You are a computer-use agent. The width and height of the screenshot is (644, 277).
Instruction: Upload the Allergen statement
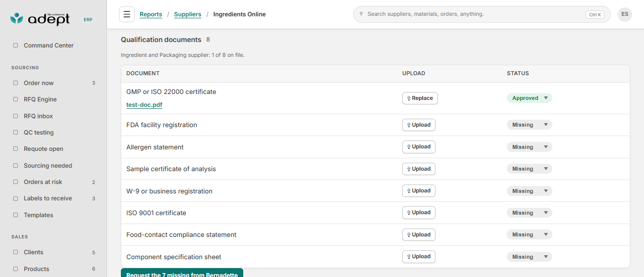point(419,146)
